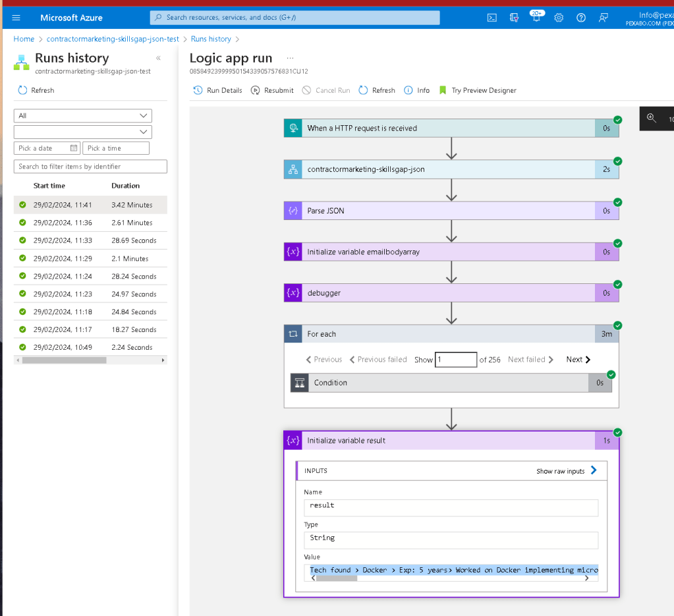Click the debugger variable icon
Image resolution: width=674 pixels, height=616 pixels.
click(293, 293)
